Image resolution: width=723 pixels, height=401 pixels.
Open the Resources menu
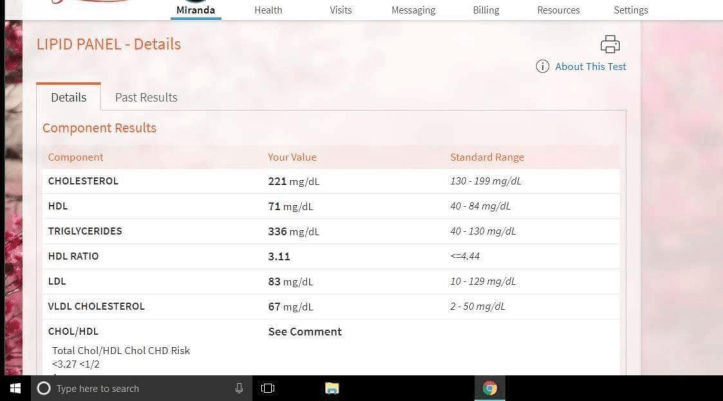[558, 10]
